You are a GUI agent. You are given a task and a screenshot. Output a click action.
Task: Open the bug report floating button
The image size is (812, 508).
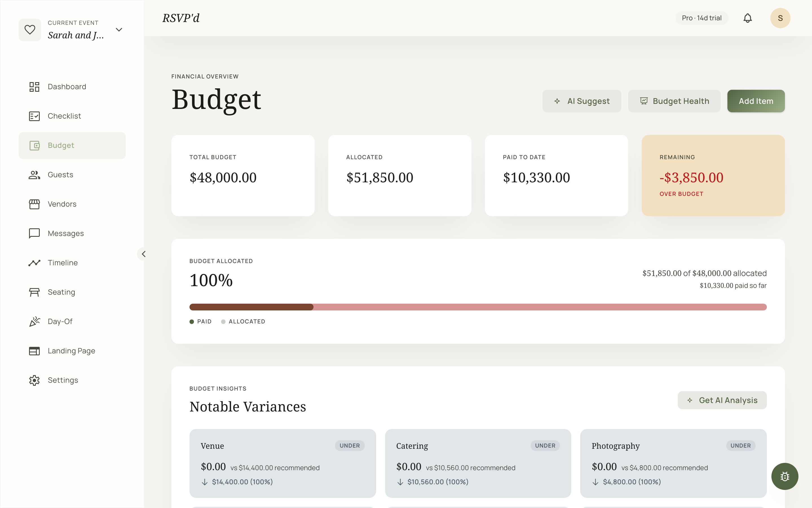pyautogui.click(x=784, y=476)
